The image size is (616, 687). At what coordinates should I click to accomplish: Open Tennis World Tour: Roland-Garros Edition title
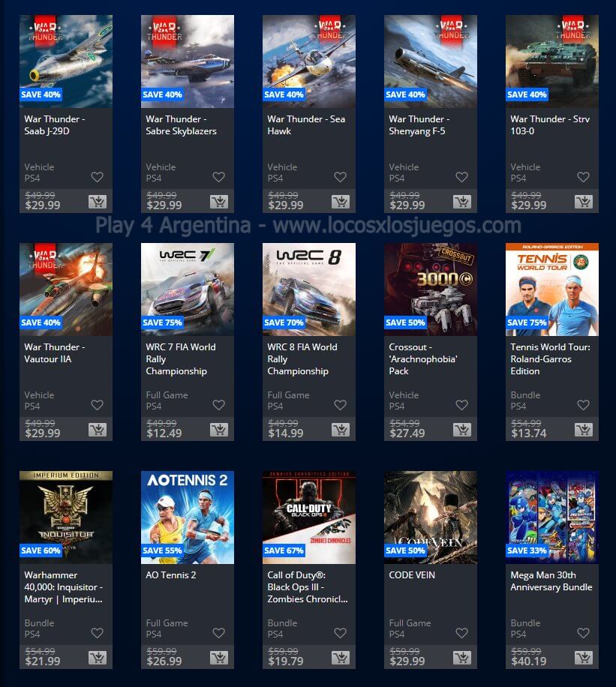pyautogui.click(x=550, y=358)
